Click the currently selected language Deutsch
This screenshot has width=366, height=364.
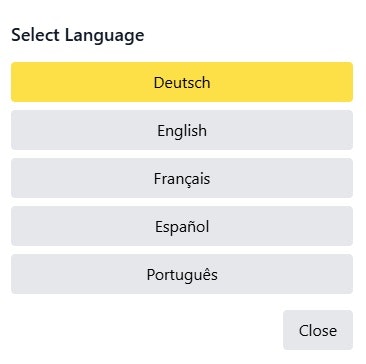[182, 82]
